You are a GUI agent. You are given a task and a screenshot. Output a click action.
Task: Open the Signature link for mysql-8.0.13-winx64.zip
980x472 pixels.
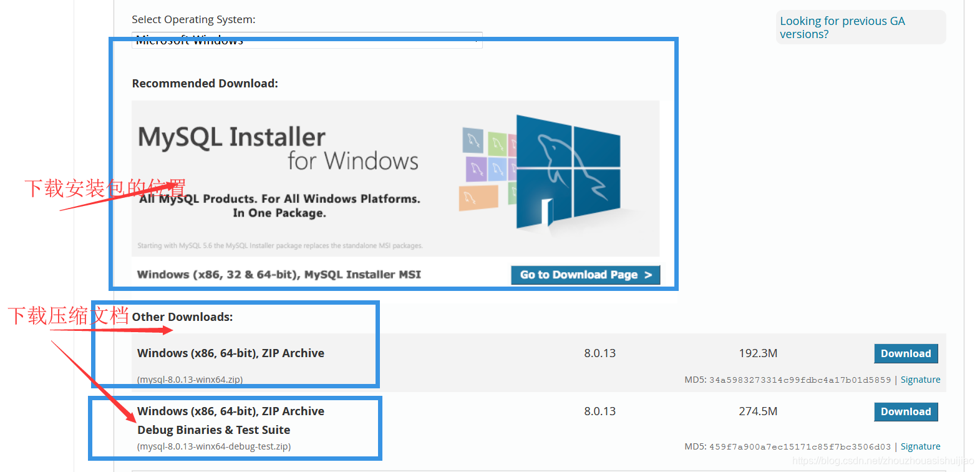click(x=920, y=380)
